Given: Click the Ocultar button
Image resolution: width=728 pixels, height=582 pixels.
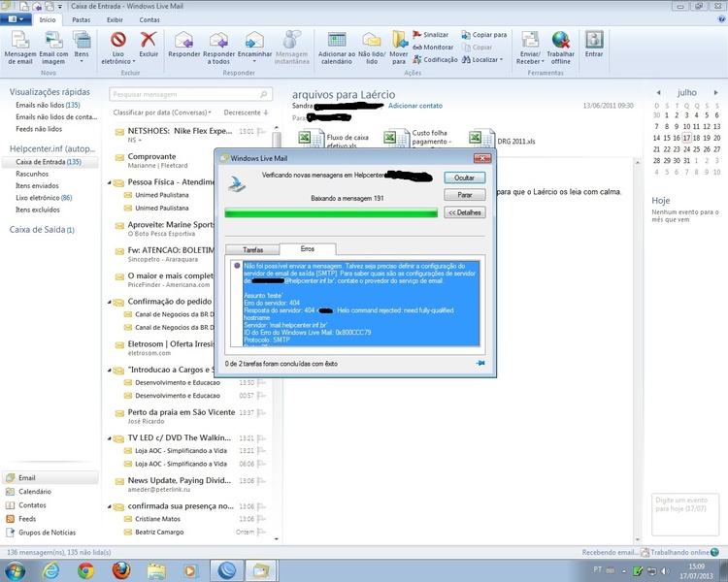Looking at the screenshot, I should (x=464, y=178).
